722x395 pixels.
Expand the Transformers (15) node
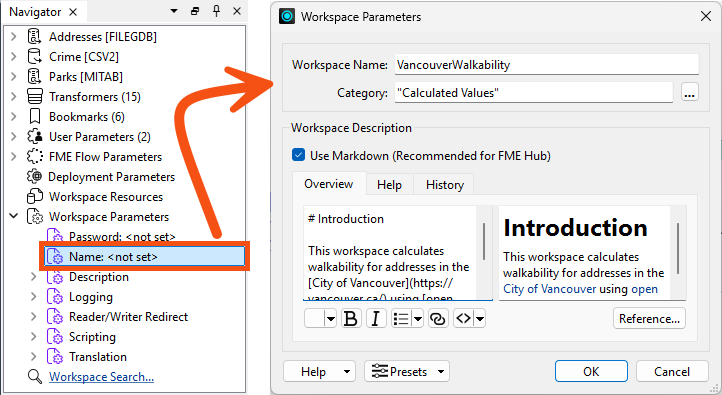coord(14,97)
